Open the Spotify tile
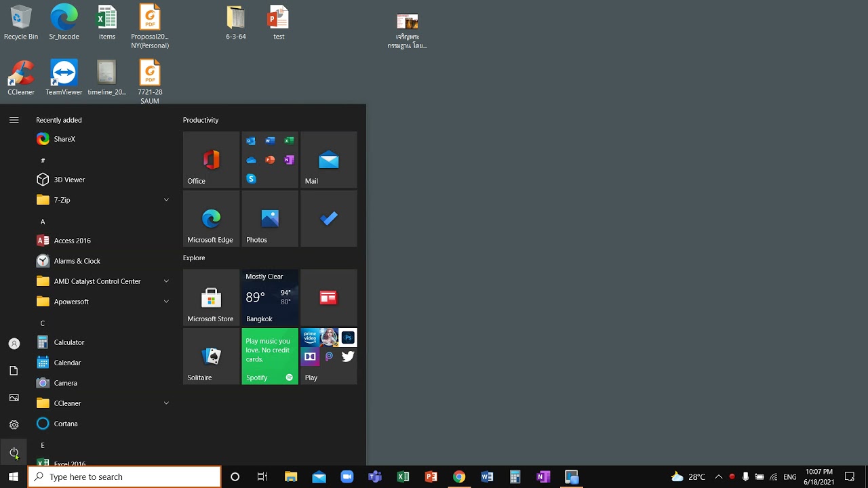The width and height of the screenshot is (868, 488). point(270,357)
